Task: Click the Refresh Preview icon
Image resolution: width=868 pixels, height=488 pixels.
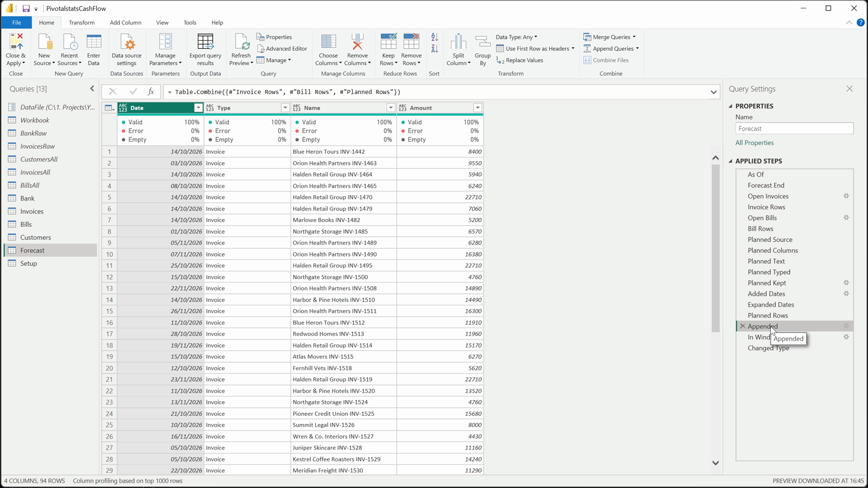Action: click(241, 42)
